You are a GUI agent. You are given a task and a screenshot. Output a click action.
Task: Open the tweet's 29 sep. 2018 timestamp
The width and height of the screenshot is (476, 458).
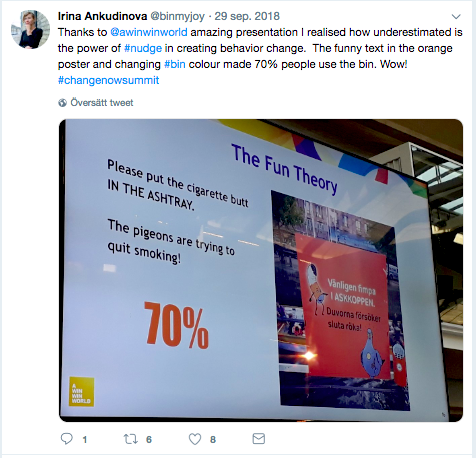click(247, 16)
